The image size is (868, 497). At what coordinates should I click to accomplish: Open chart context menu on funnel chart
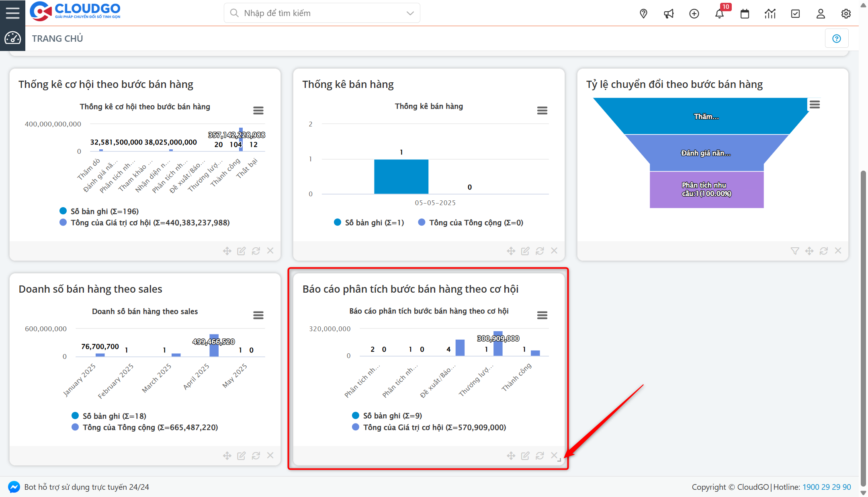(815, 105)
